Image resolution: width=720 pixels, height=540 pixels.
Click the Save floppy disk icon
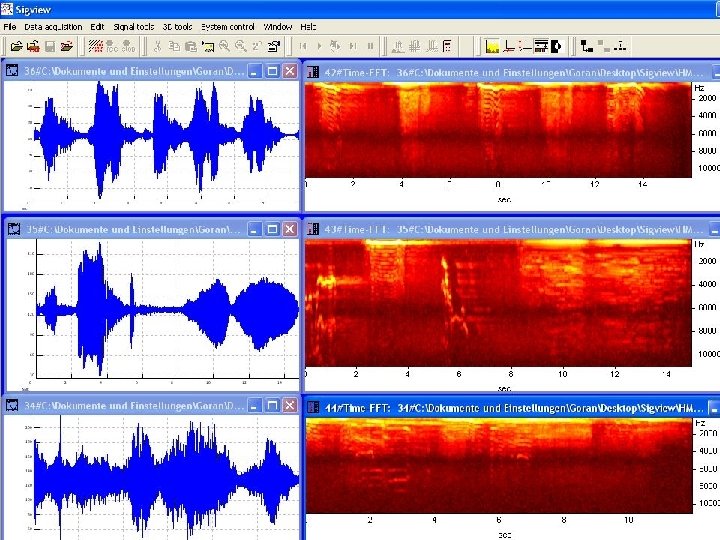coord(50,46)
